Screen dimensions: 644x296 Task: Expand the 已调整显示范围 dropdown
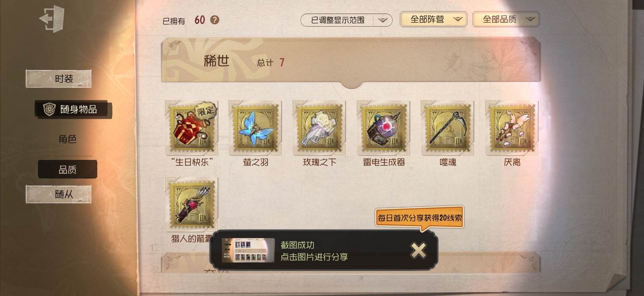tap(346, 20)
